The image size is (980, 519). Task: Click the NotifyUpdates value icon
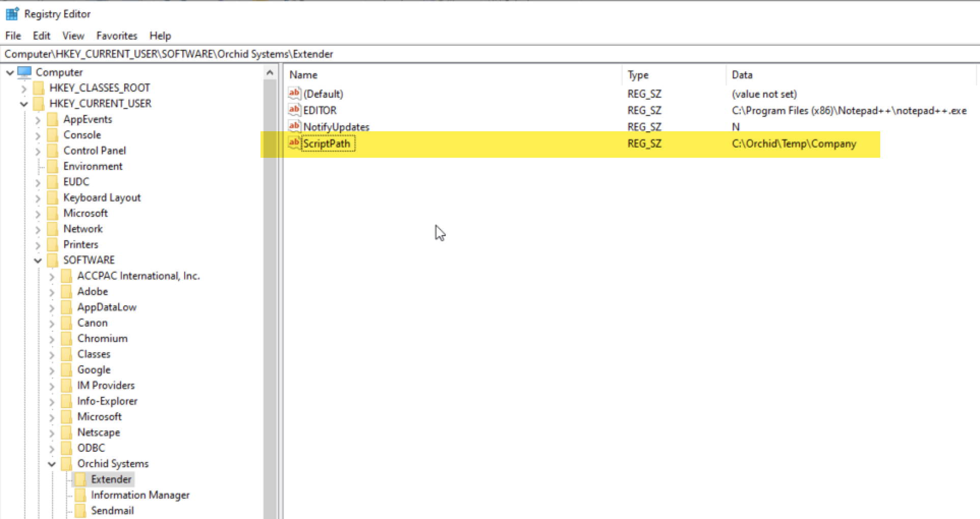coord(294,127)
